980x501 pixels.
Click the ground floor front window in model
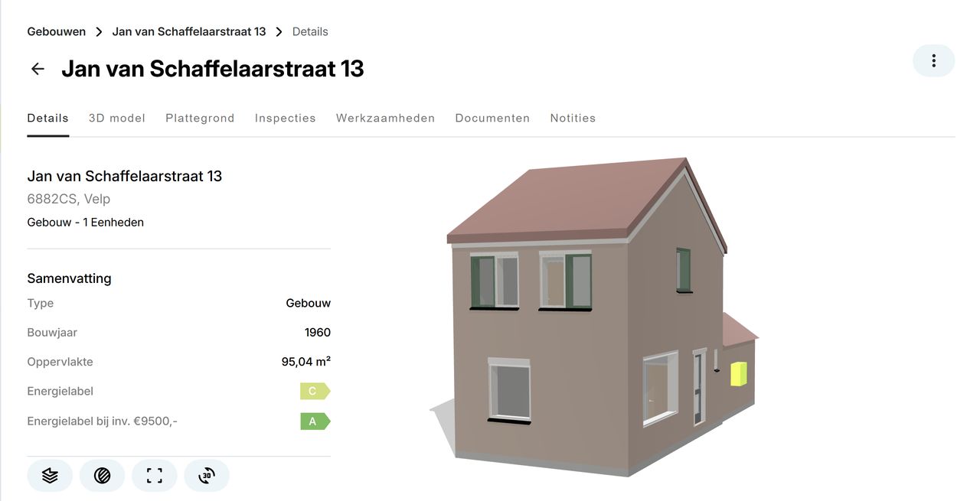click(x=509, y=390)
